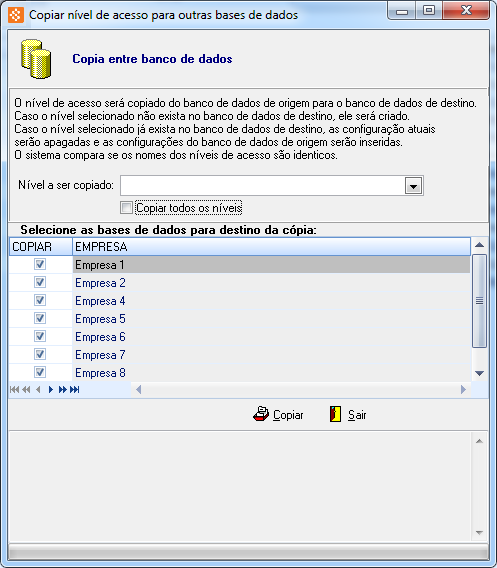Viewport: 497px width, 568px height.
Task: Enable Copiar todos os níveis checkbox
Action: point(126,208)
